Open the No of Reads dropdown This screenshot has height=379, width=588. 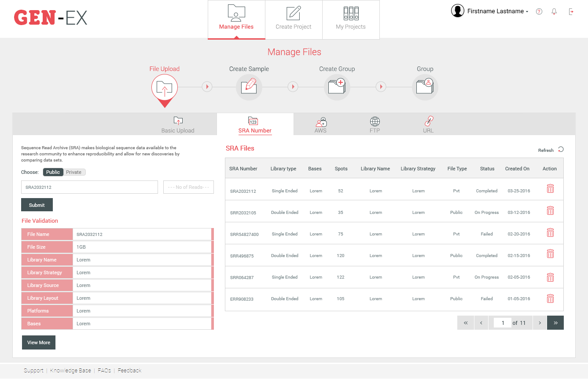[188, 187]
